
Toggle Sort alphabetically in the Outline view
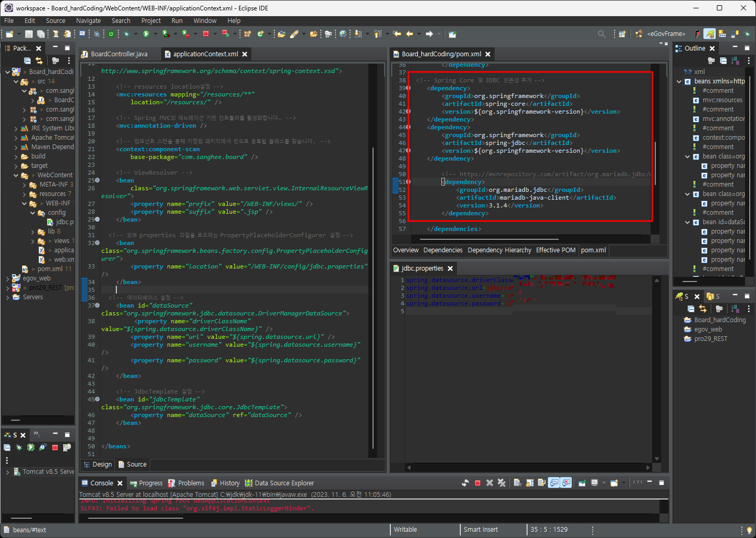point(735,60)
